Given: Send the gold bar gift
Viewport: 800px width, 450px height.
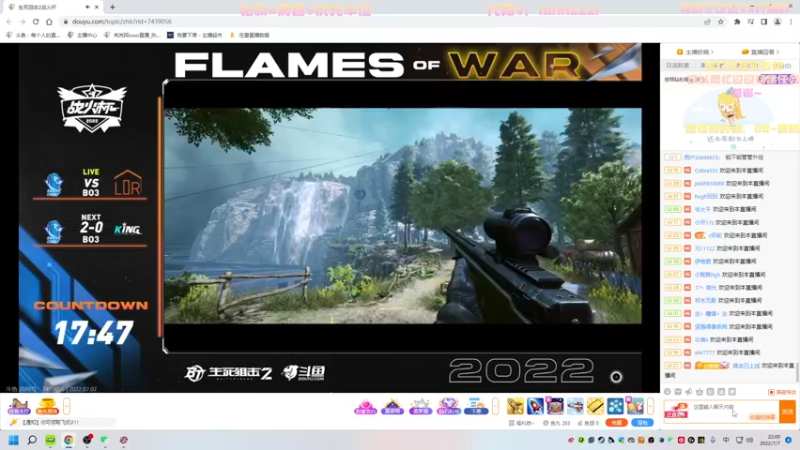Looking at the screenshot, I should point(595,406).
